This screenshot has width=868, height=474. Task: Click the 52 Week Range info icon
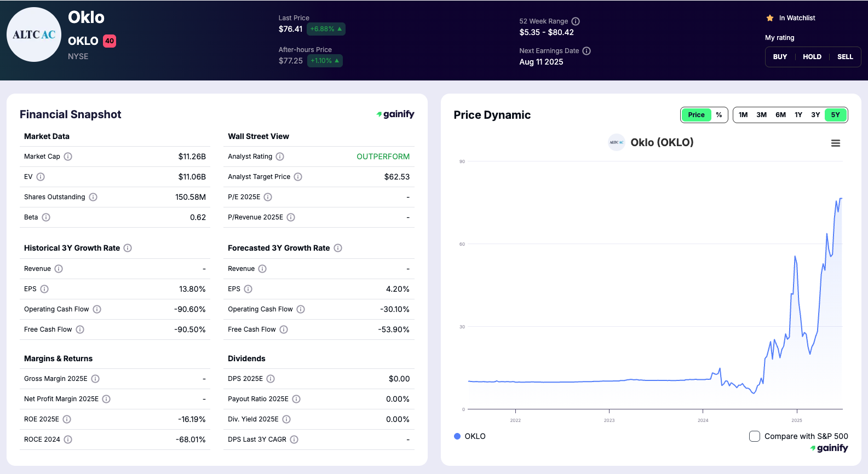pos(576,21)
